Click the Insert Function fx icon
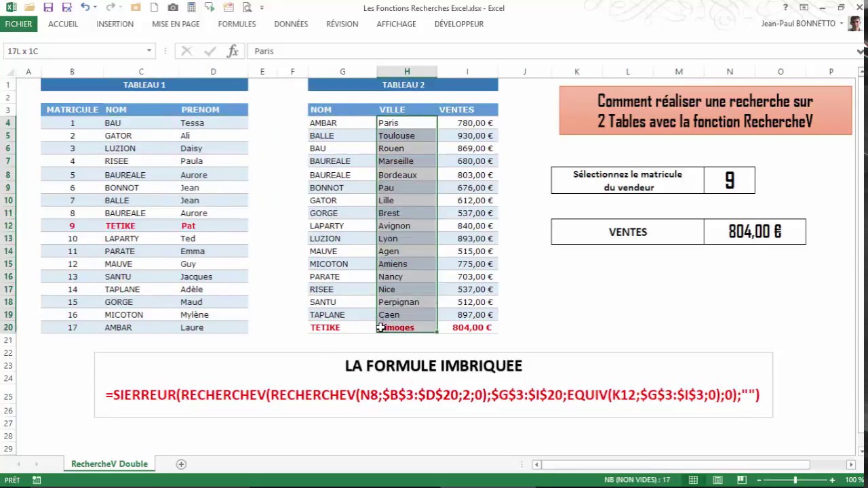868x488 pixels. 233,51
